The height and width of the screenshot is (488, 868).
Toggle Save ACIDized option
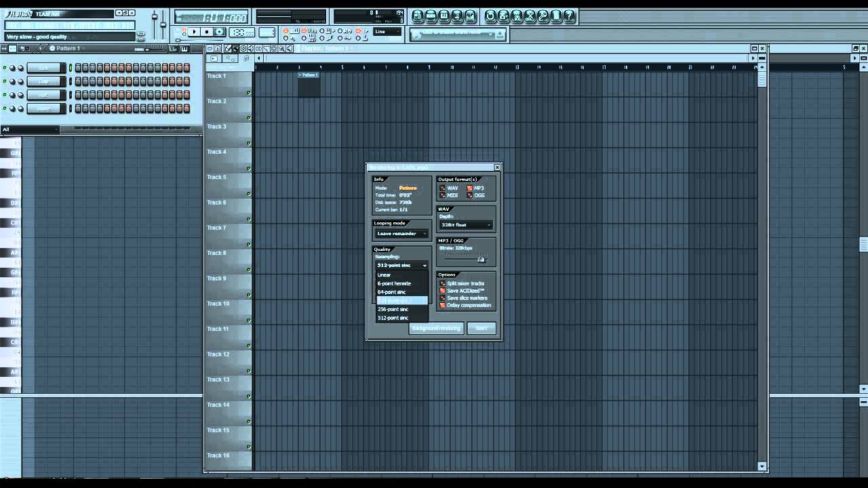(443, 291)
